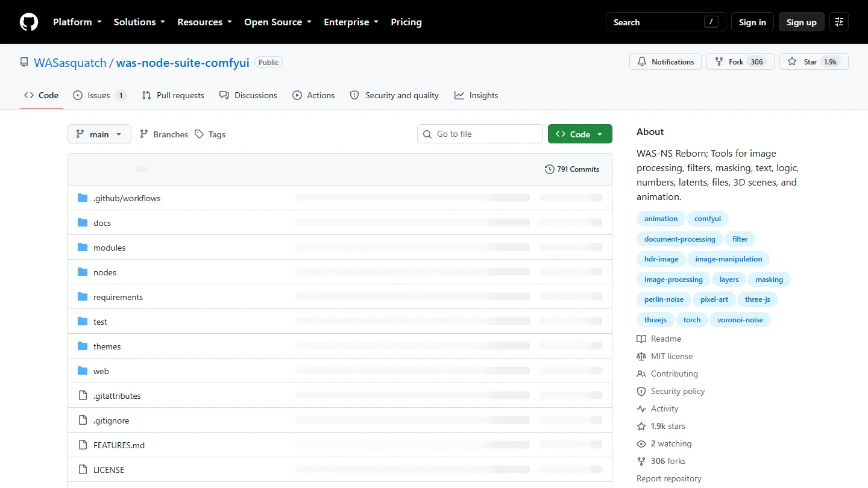Open the 791 Commits history link
Image resolution: width=868 pixels, height=488 pixels.
(572, 169)
